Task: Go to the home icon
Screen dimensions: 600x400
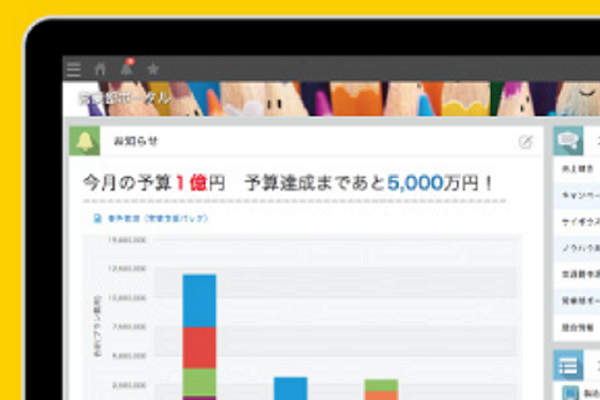Action: pyautogui.click(x=100, y=69)
